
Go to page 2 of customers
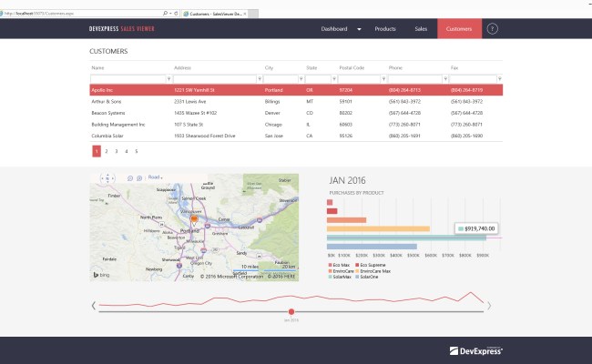107,151
